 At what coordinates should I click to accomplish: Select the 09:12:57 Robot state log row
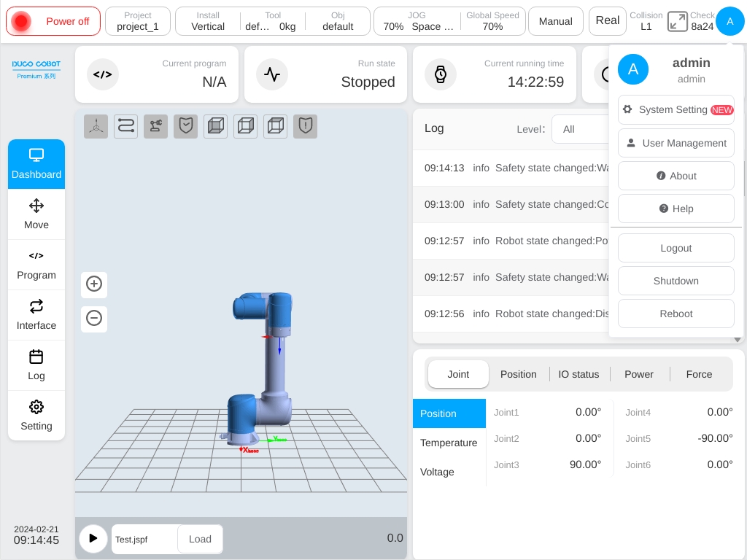[511, 241]
